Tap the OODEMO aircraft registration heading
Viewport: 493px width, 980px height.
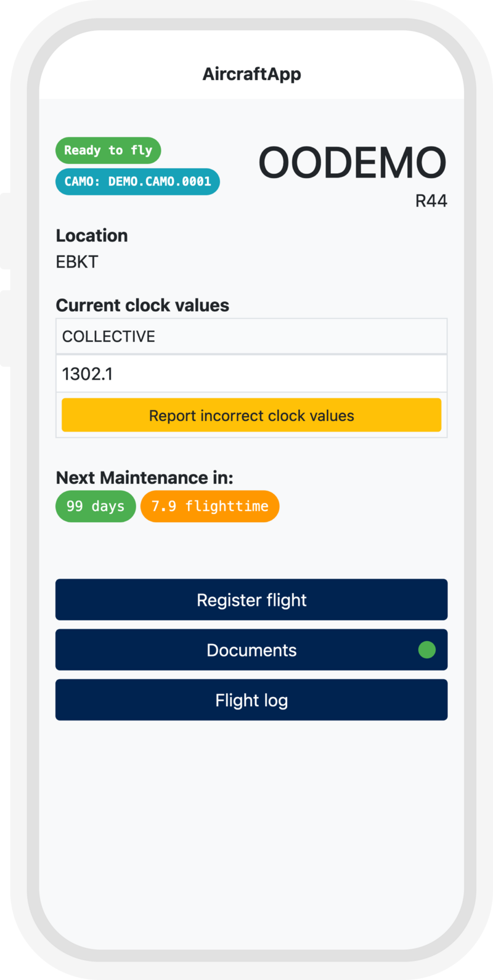pos(352,163)
